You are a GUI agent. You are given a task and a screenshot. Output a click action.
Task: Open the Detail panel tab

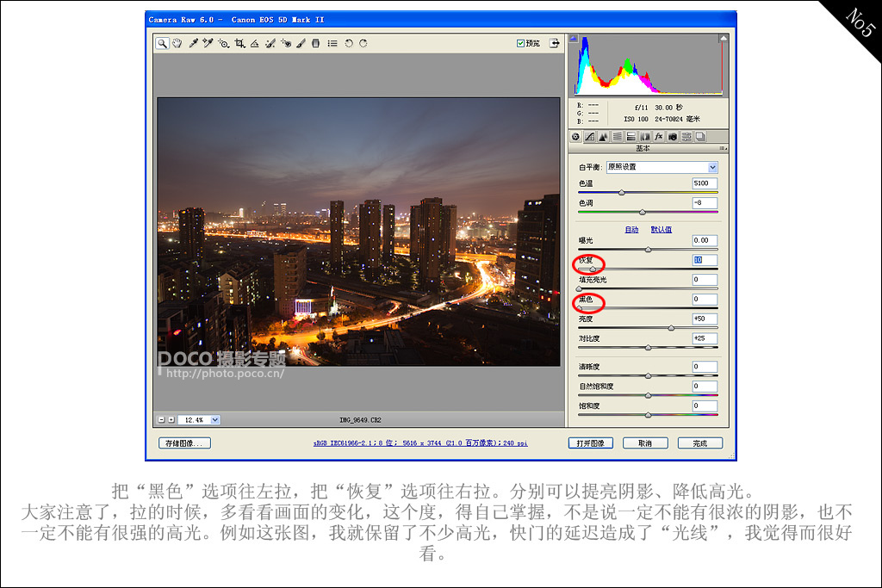point(603,137)
